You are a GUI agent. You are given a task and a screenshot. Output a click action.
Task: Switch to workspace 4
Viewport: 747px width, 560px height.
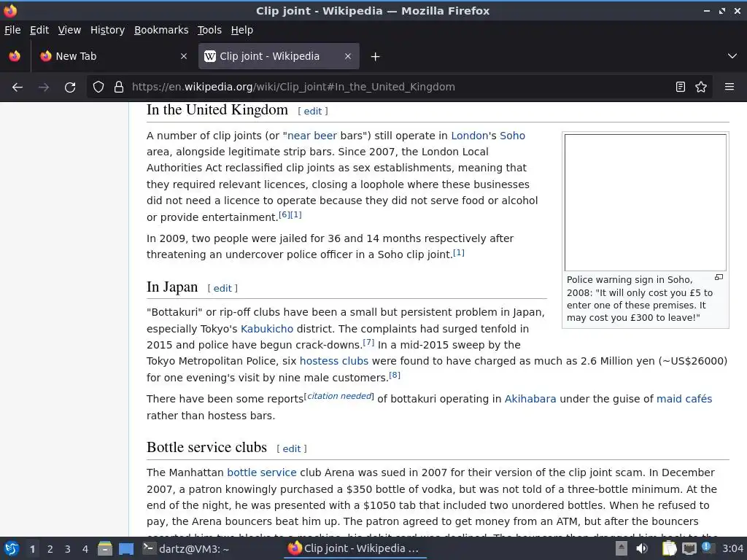click(85, 549)
